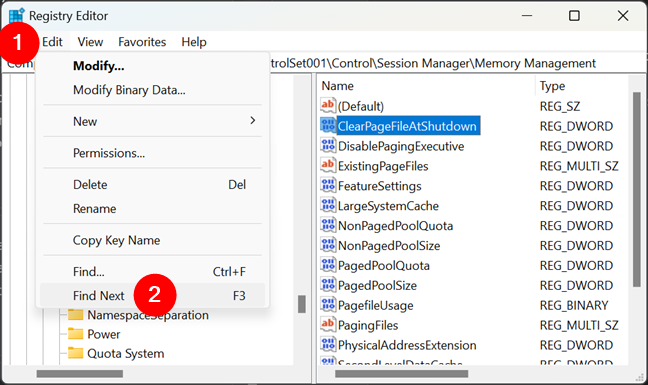Click the tree pane horizontal scrollbar thumb
The height and width of the screenshot is (385, 648).
[80, 374]
